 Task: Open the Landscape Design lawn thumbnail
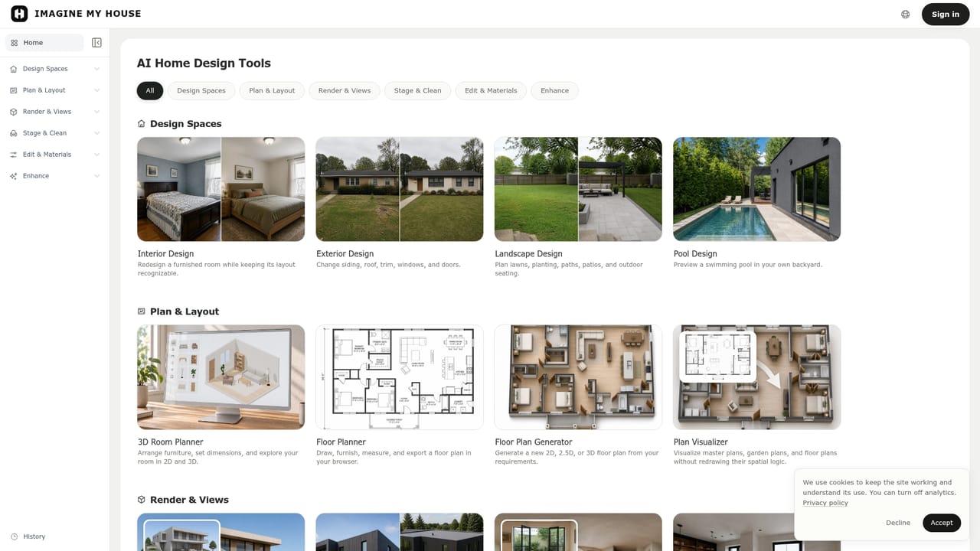click(x=578, y=189)
